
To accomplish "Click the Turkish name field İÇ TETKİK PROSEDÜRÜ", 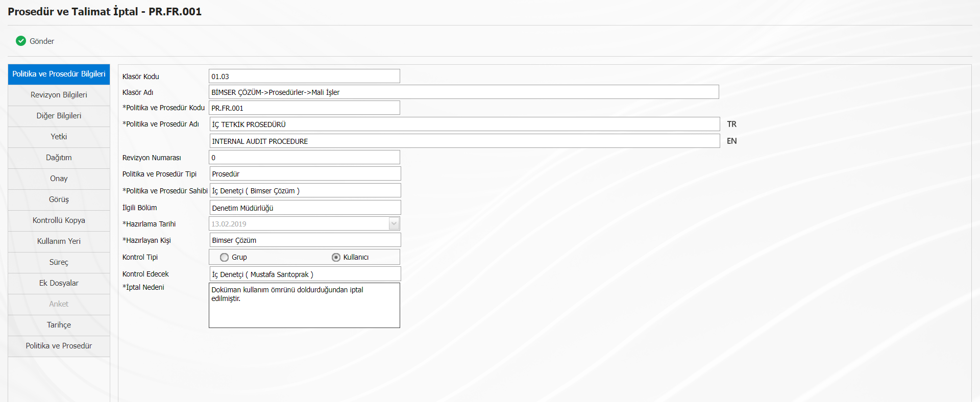I will (x=464, y=124).
